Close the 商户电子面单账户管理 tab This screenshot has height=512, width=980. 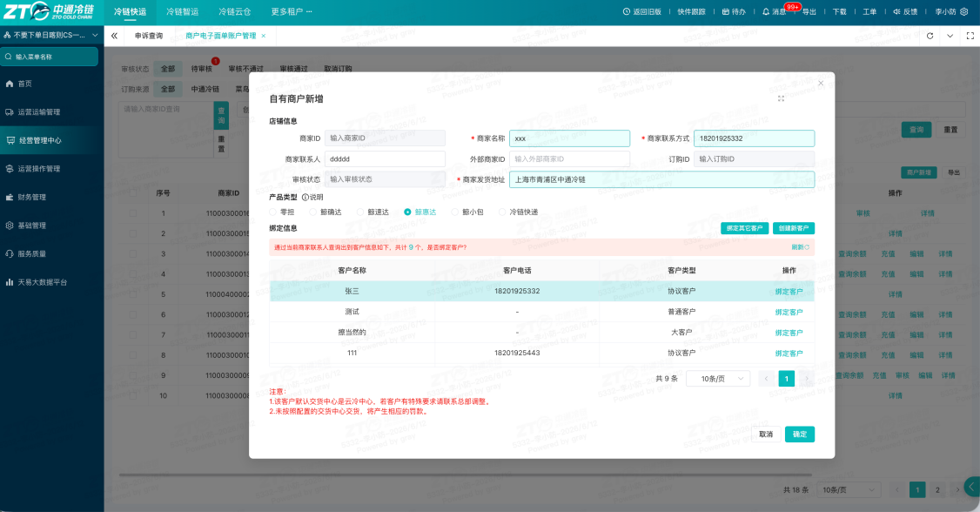click(263, 36)
